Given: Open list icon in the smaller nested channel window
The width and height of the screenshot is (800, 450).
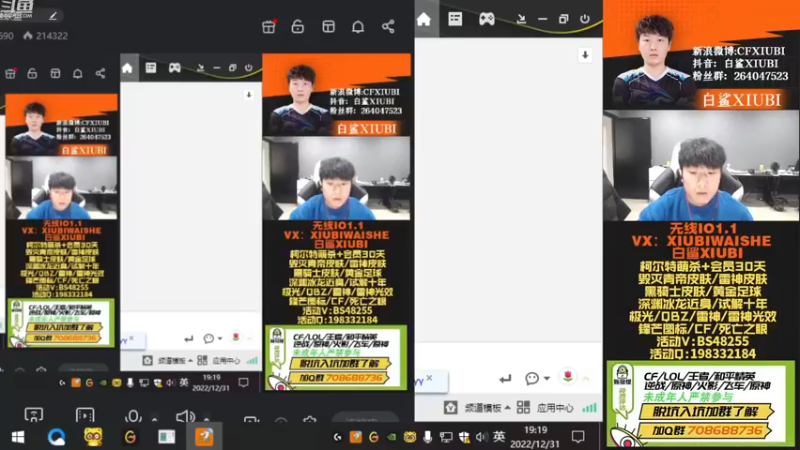Looking at the screenshot, I should [151, 67].
